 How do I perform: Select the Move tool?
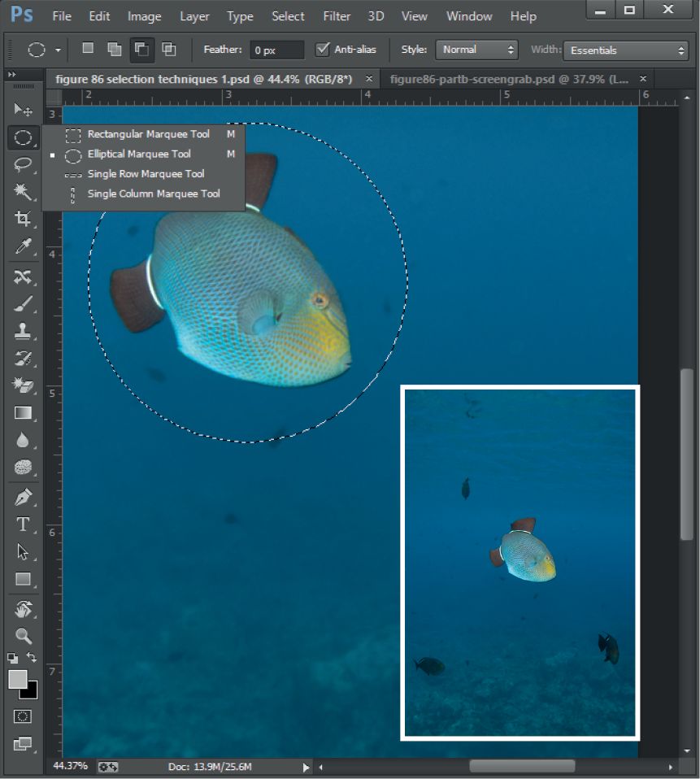23,109
